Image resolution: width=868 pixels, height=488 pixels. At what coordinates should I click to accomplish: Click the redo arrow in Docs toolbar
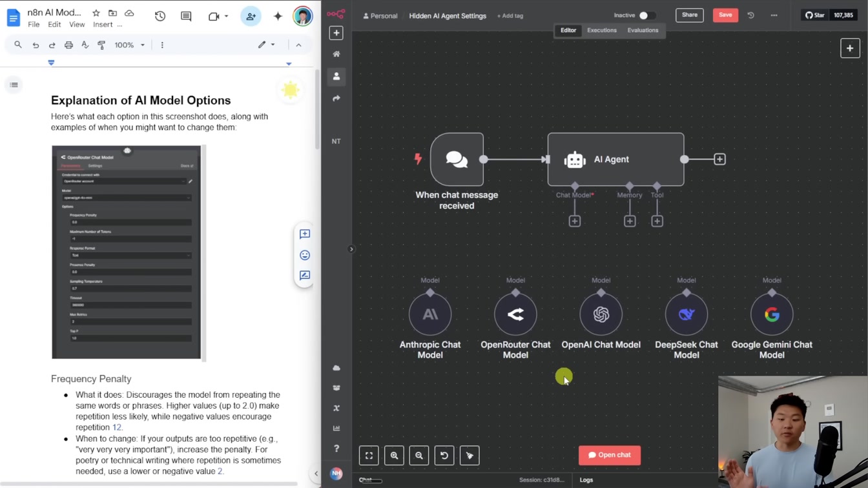[52, 45]
